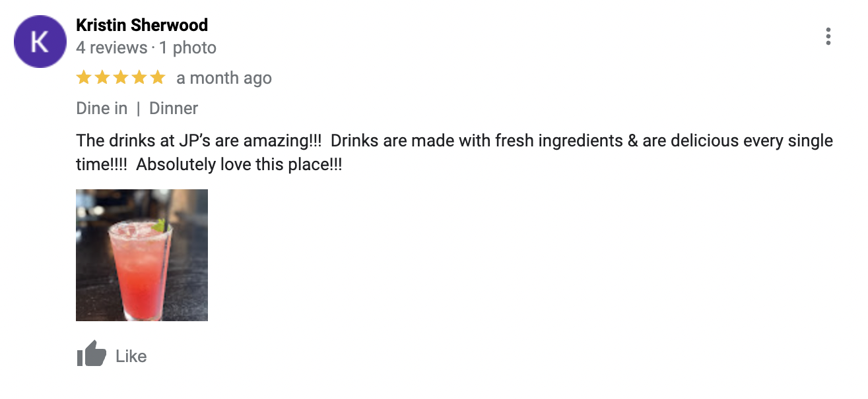
Task: Click the fifth yellow rating star
Action: 157,78
